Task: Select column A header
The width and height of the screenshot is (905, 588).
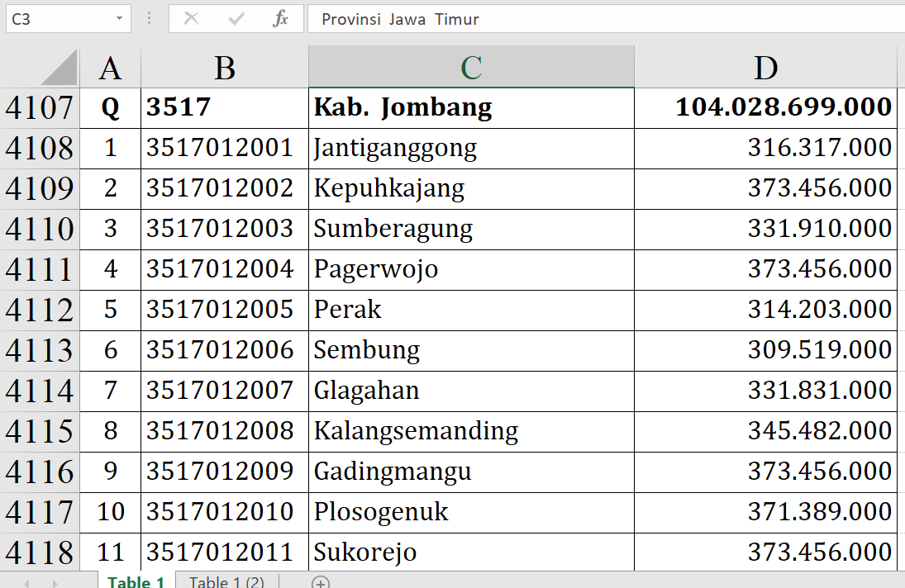Action: [110, 68]
